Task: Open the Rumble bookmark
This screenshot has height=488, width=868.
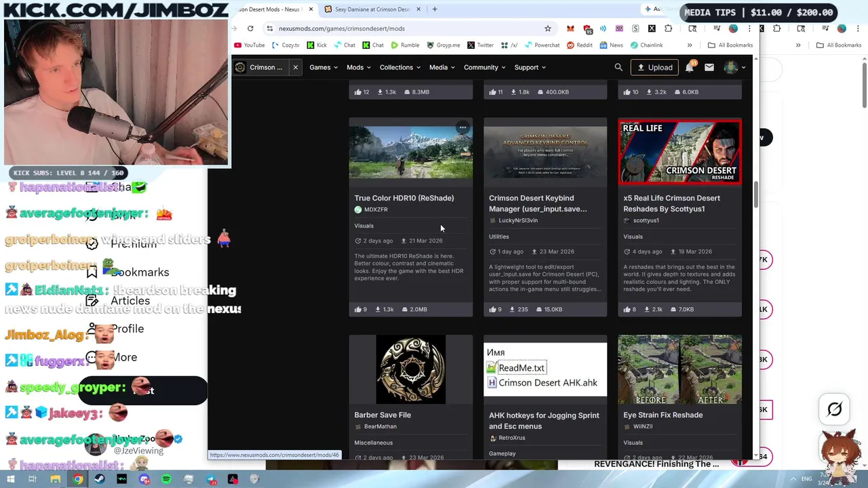Action: click(x=405, y=45)
